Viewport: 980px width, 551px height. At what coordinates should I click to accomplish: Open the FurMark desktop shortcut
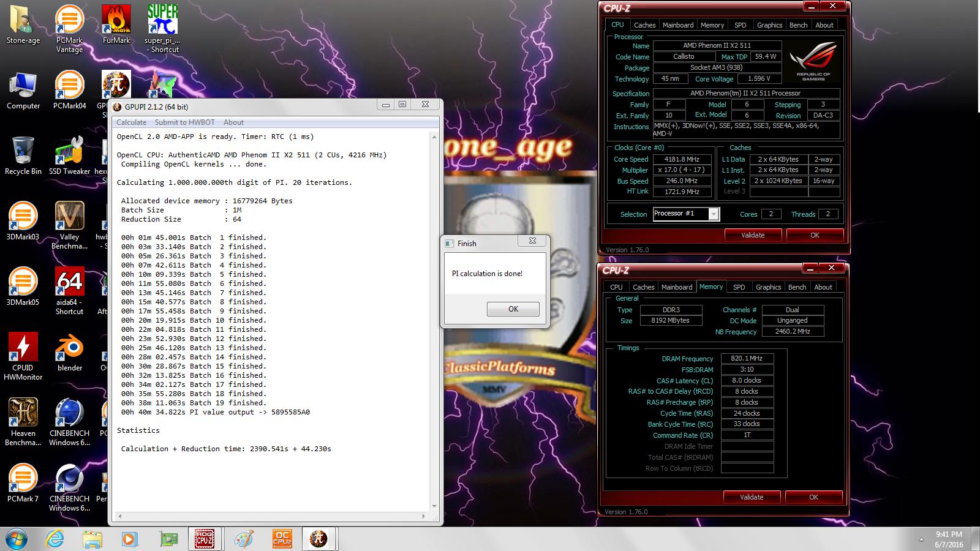pyautogui.click(x=116, y=24)
